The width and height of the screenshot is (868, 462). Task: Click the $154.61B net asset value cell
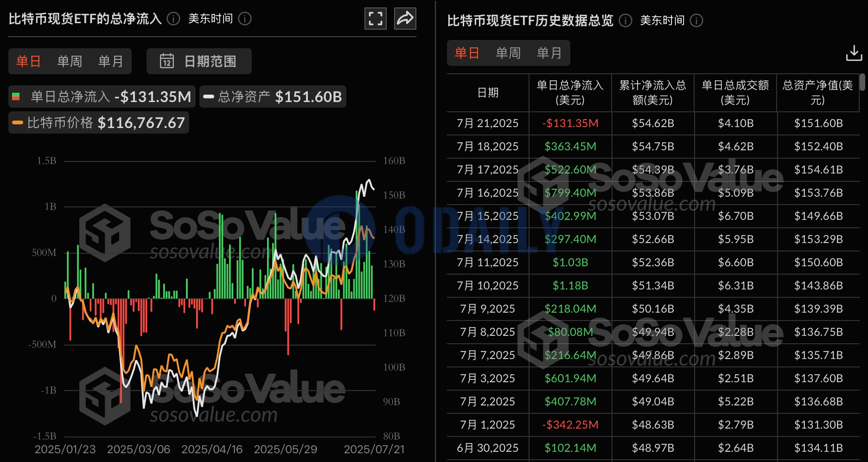click(818, 170)
